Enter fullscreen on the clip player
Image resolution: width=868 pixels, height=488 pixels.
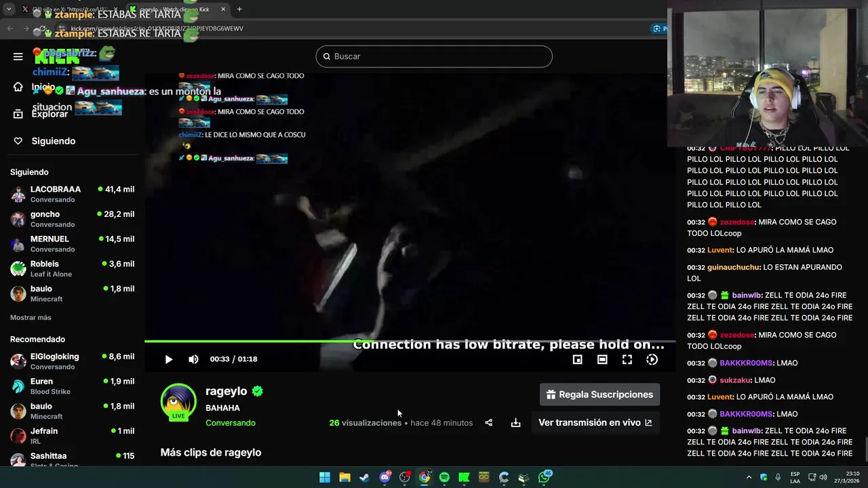tap(627, 360)
